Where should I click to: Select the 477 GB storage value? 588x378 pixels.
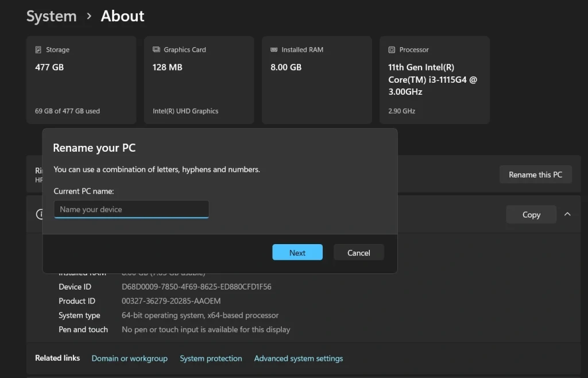tap(49, 67)
